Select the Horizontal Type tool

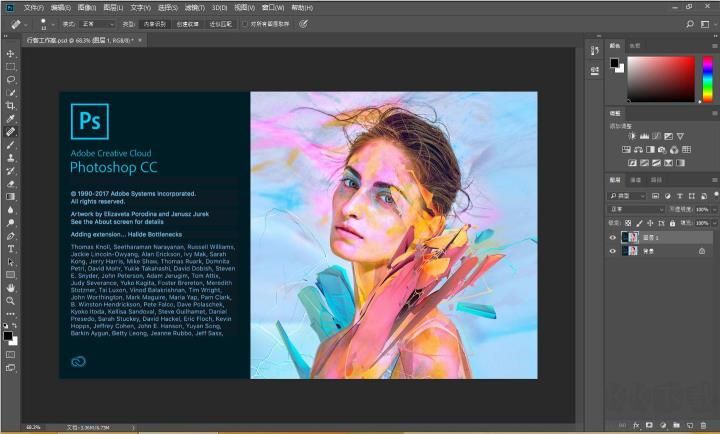tap(11, 248)
